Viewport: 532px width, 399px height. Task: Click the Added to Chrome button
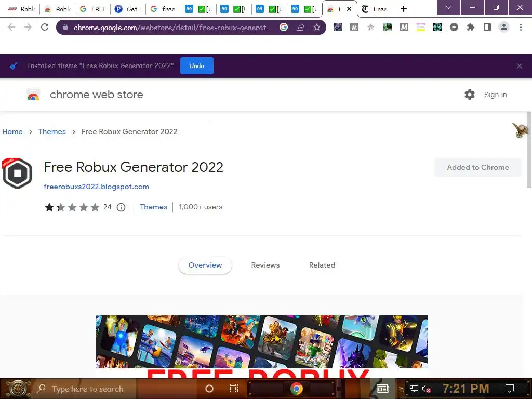[478, 167]
